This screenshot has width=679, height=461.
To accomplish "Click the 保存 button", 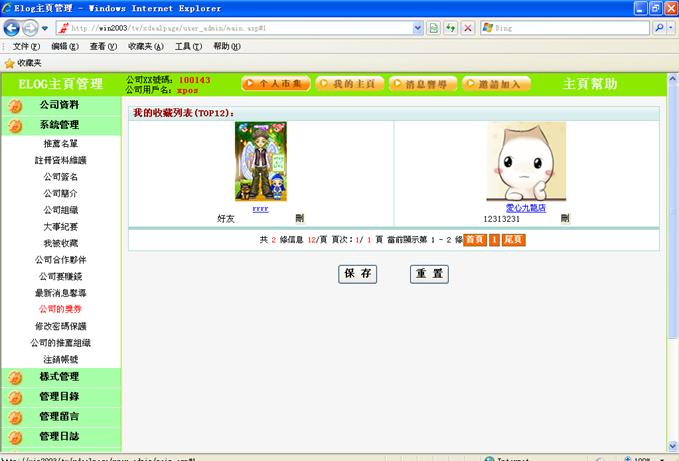I will (358, 274).
